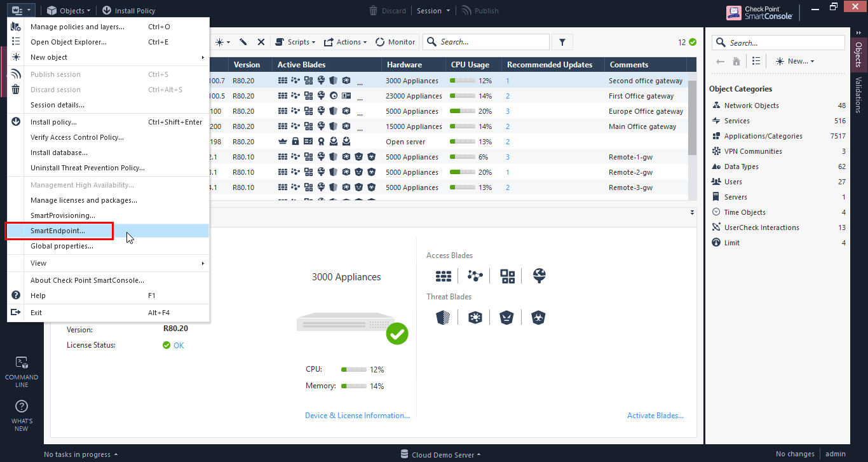Focus the Objects panel Search field
The image size is (868, 462).
(778, 43)
